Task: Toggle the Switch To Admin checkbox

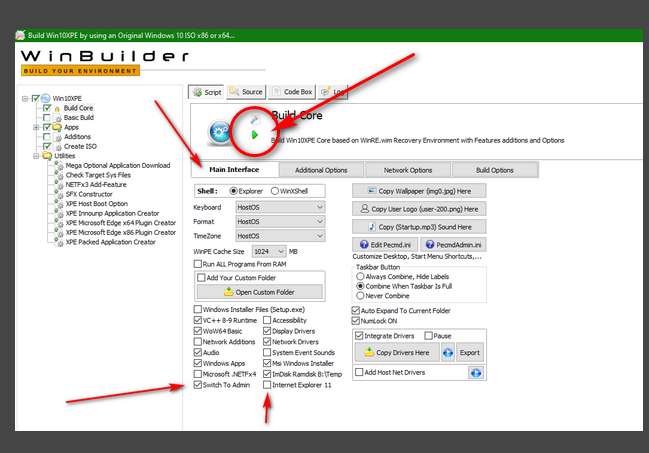Action: pos(198,385)
